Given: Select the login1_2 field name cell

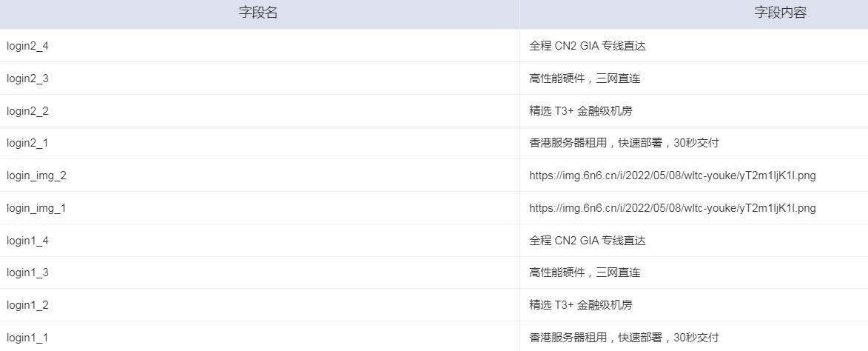Looking at the screenshot, I should click(x=260, y=305).
